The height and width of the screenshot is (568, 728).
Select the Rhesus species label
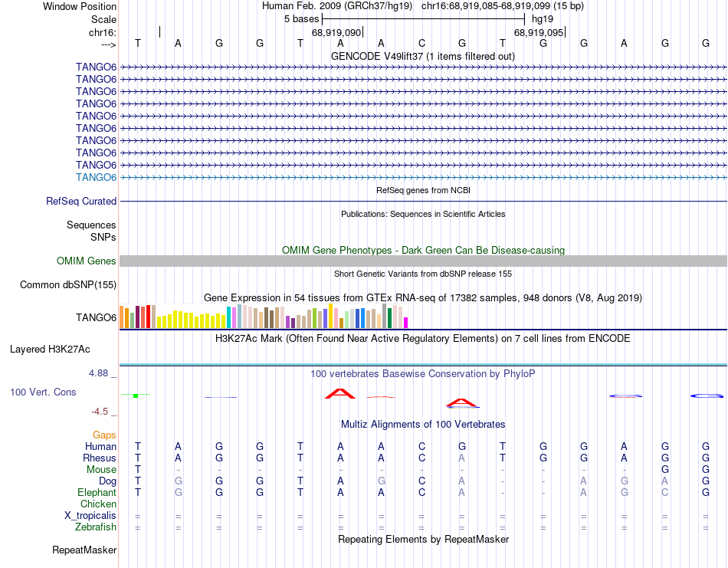(100, 458)
